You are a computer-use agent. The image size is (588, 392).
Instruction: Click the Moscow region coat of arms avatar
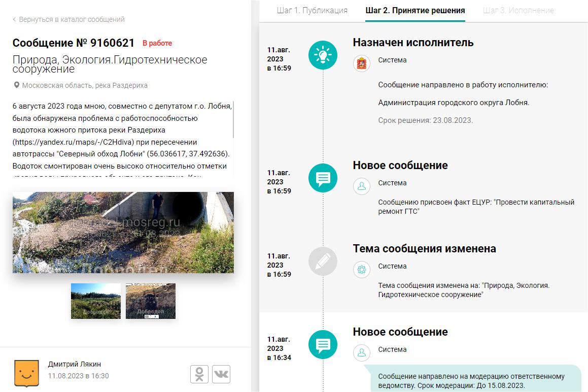coord(362,63)
